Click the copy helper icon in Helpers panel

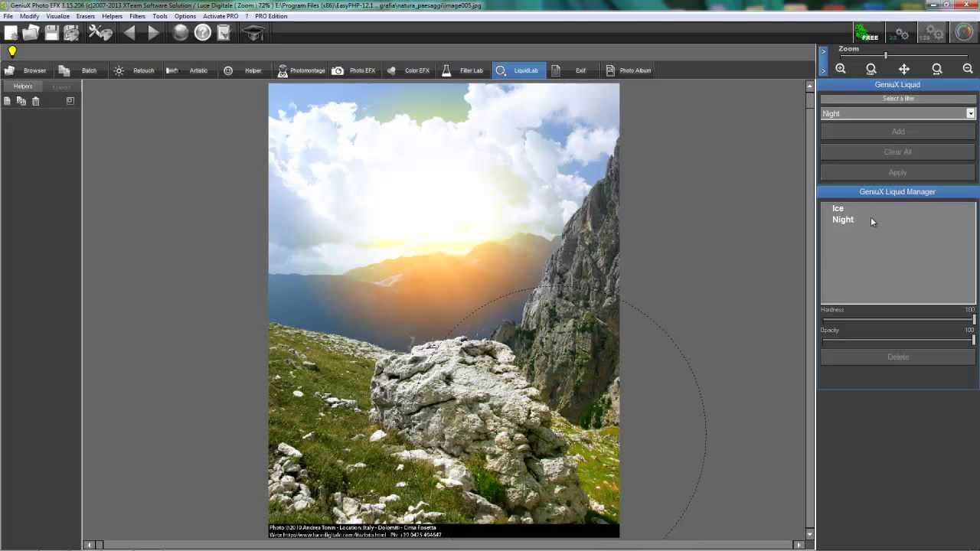[x=21, y=101]
